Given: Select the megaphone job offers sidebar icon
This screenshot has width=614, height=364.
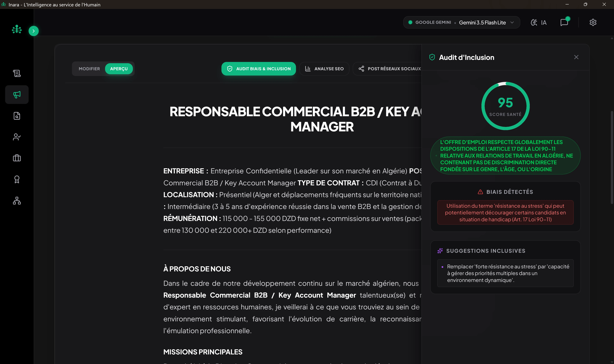Looking at the screenshot, I should [17, 95].
